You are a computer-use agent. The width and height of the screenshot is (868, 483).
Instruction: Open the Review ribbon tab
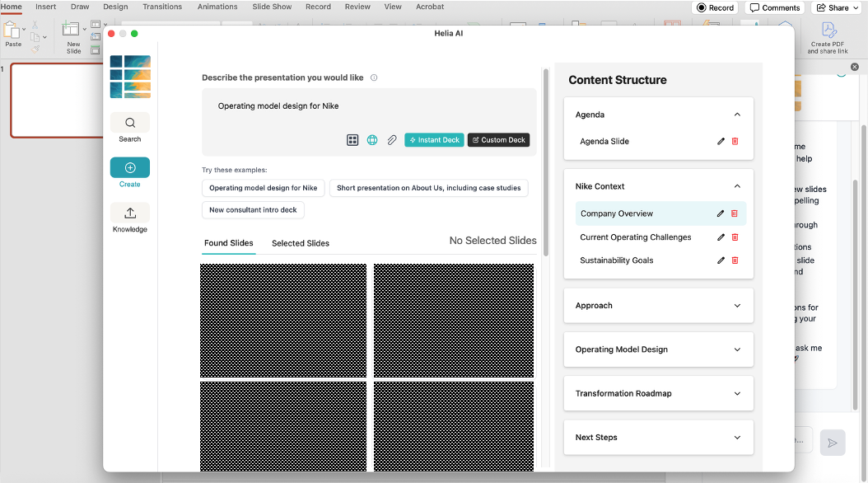pos(357,7)
